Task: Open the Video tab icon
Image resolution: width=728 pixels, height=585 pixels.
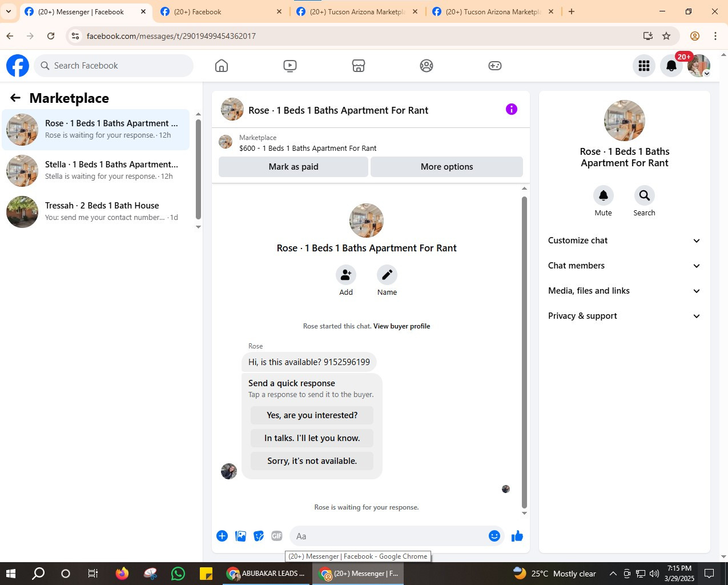Action: [290, 66]
